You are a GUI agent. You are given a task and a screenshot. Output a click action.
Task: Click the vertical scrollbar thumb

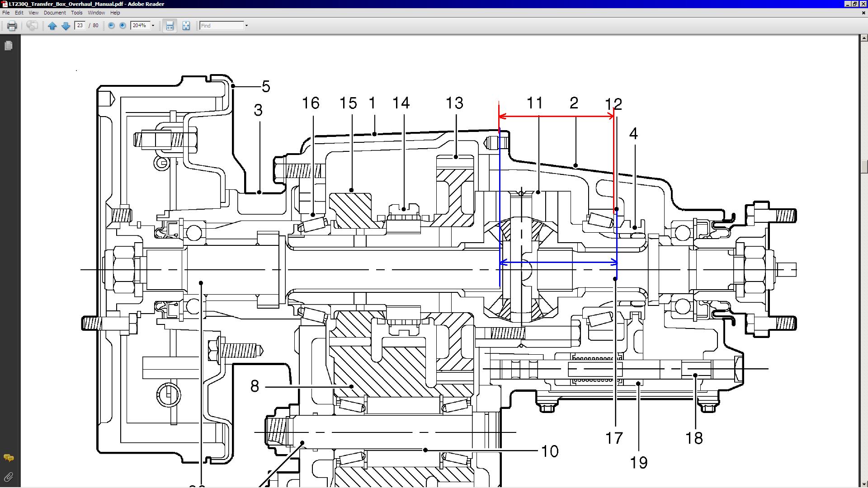[864, 166]
